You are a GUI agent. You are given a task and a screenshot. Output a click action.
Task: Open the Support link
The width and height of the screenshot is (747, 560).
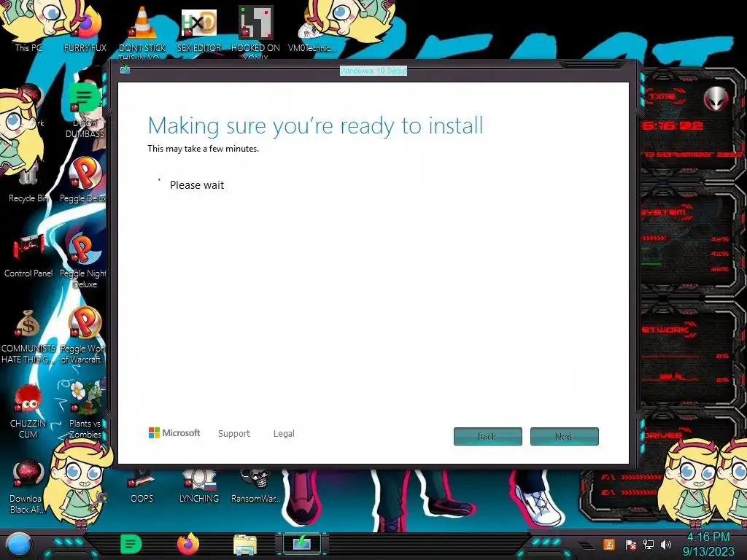point(234,433)
